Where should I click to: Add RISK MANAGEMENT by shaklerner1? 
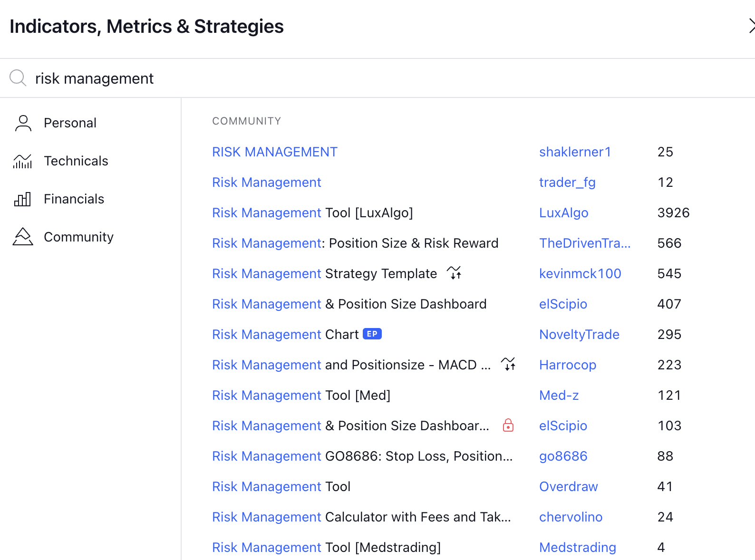click(x=275, y=152)
